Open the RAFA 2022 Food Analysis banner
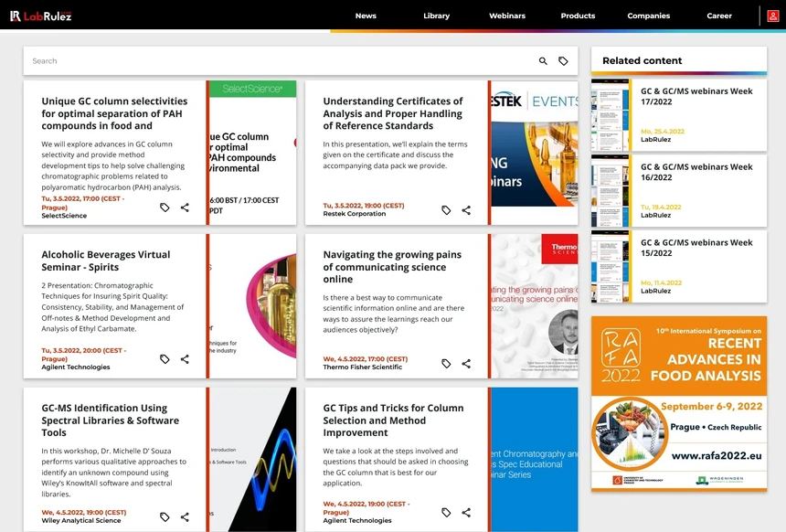786x532 pixels. click(x=679, y=403)
